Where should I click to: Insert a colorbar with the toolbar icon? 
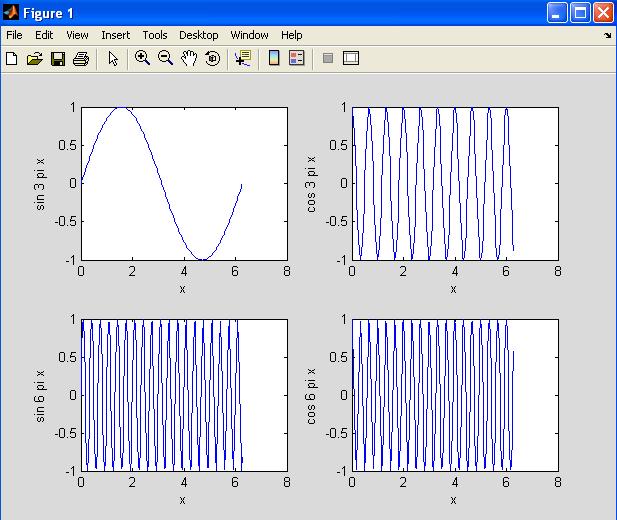[274, 58]
